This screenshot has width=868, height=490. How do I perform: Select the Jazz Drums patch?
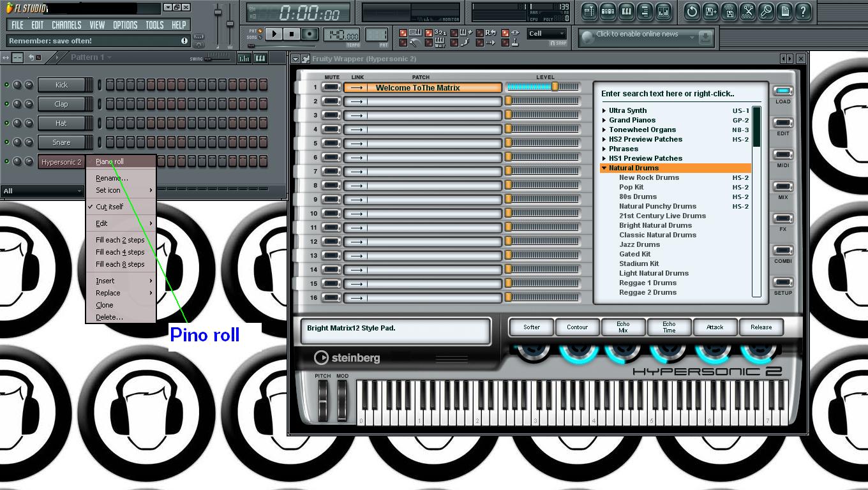[x=640, y=244]
